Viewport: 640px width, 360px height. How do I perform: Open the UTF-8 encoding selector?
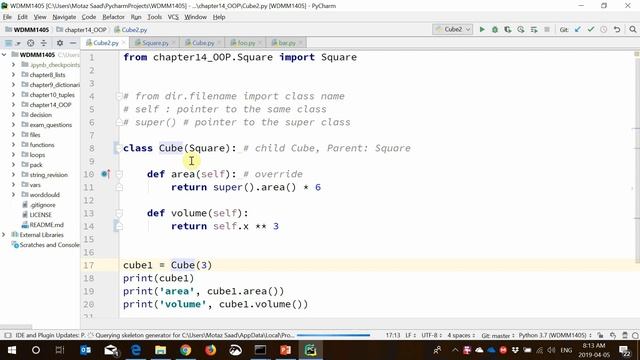[431, 335]
